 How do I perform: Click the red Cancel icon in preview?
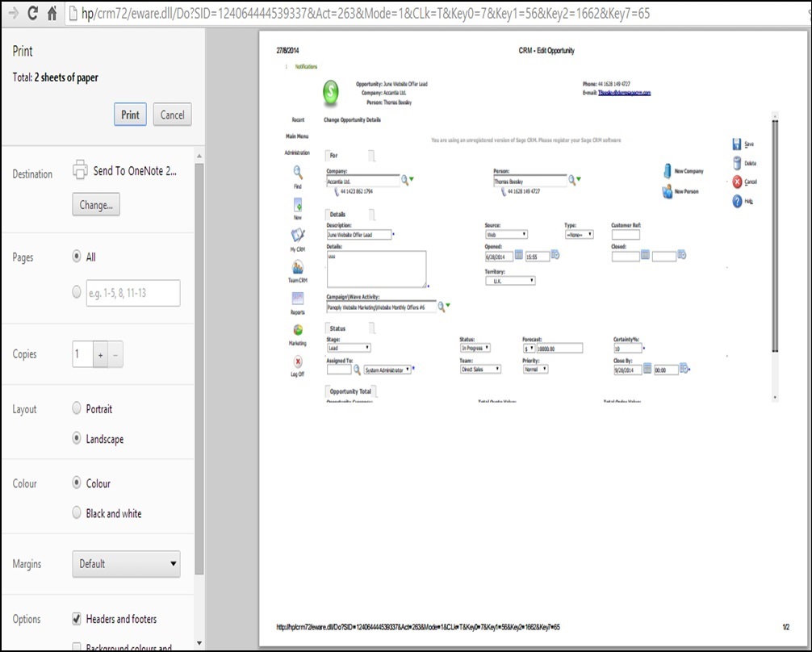pyautogui.click(x=737, y=182)
